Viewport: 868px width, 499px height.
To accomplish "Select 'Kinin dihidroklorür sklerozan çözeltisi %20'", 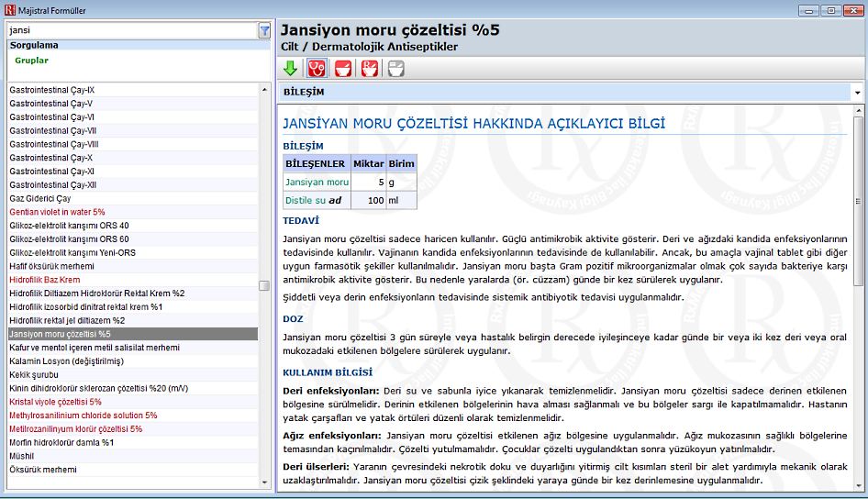I will click(x=132, y=388).
